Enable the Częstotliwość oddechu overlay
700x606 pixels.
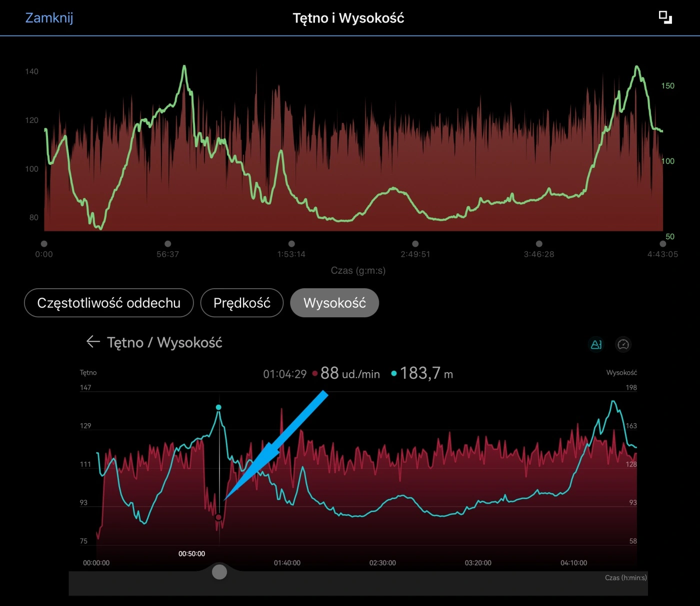(108, 303)
